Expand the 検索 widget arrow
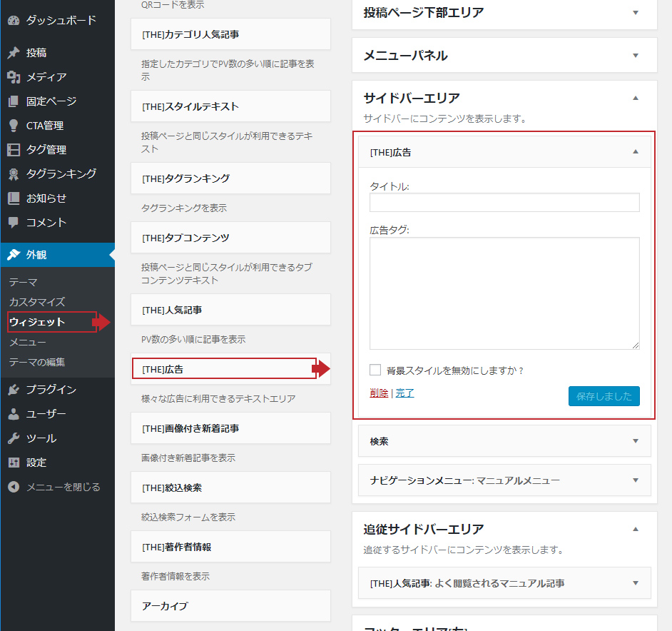672x631 pixels. pyautogui.click(x=636, y=441)
